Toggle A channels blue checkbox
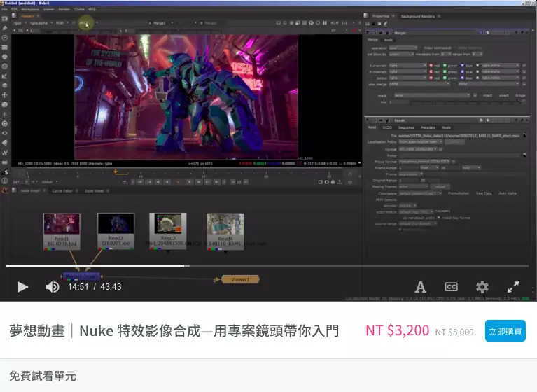Screen dimensions: 537x392 tap(462, 65)
